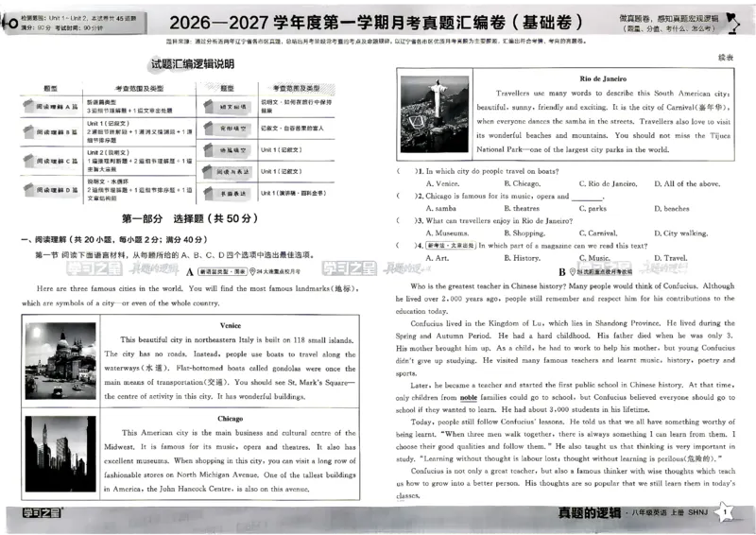Open the Chicago skyline photo

tap(60, 454)
